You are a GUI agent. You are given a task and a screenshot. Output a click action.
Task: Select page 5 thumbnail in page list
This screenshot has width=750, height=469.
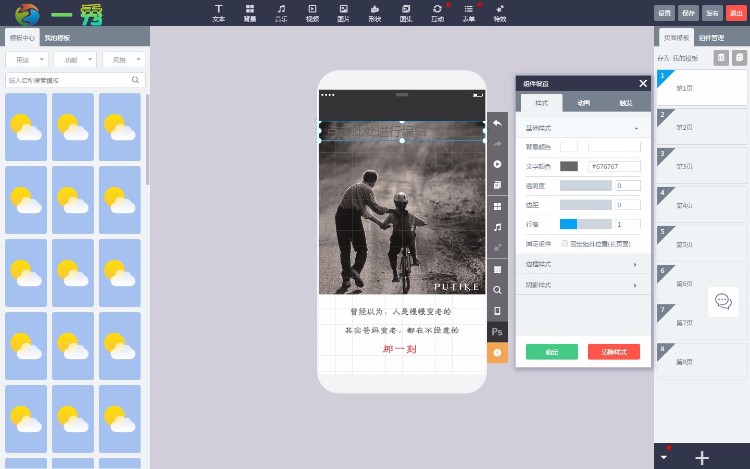(x=701, y=244)
